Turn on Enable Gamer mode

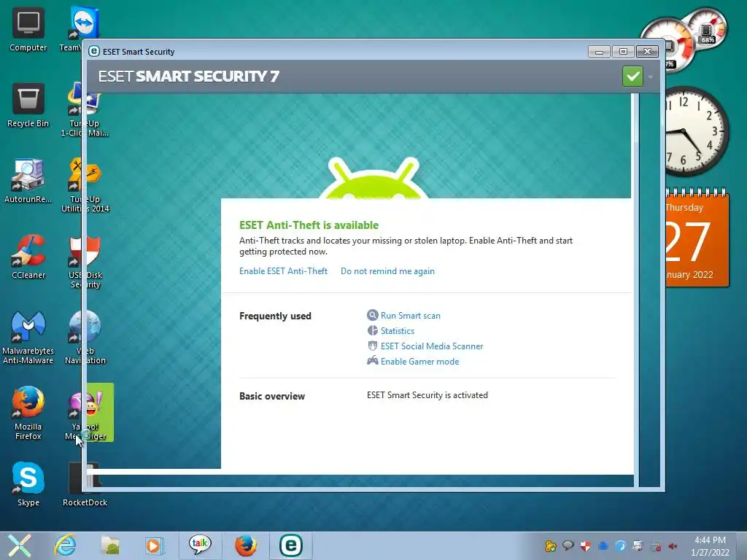point(419,362)
